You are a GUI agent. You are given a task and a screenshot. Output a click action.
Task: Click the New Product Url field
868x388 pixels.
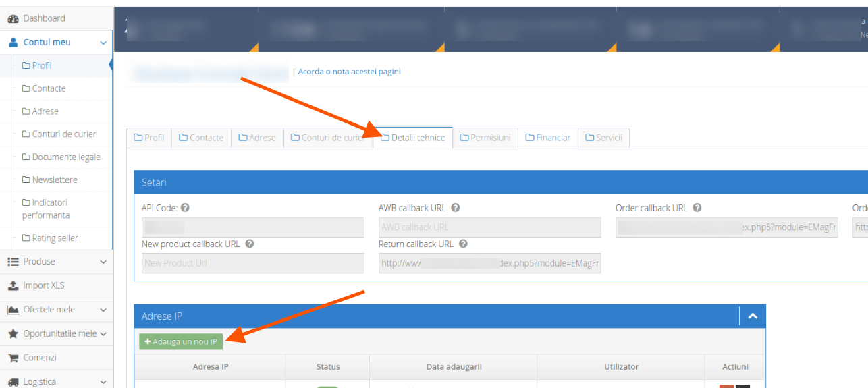point(253,263)
